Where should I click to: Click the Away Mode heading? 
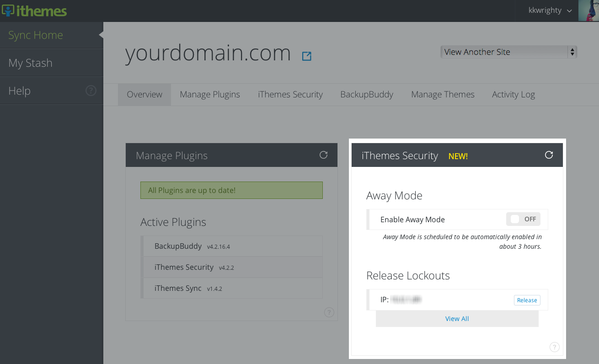click(x=394, y=196)
